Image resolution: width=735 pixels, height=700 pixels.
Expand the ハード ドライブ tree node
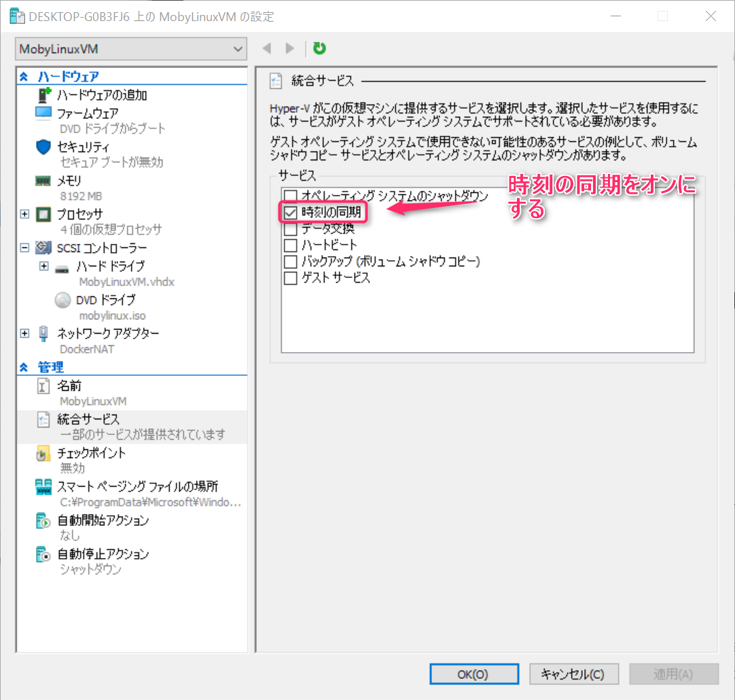pyautogui.click(x=43, y=266)
